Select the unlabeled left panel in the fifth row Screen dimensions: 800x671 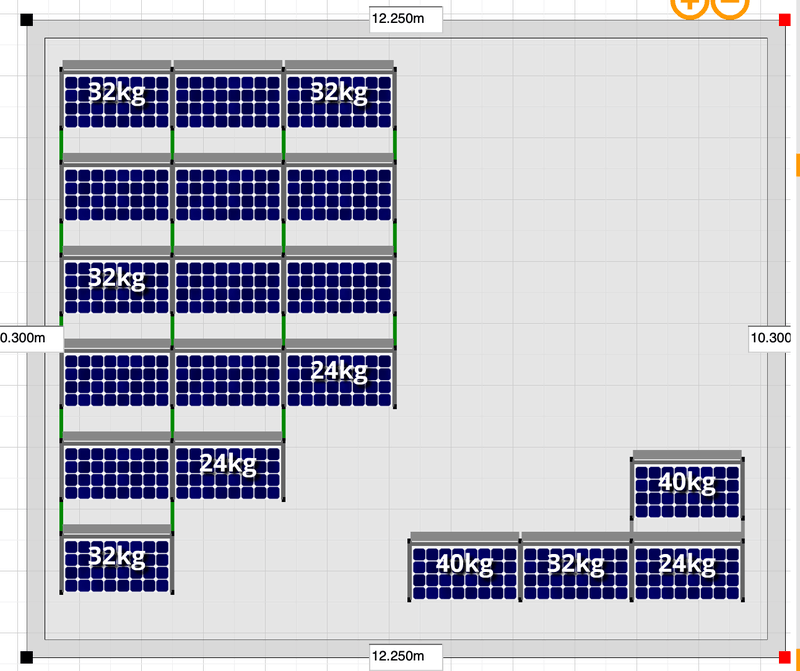117,473
